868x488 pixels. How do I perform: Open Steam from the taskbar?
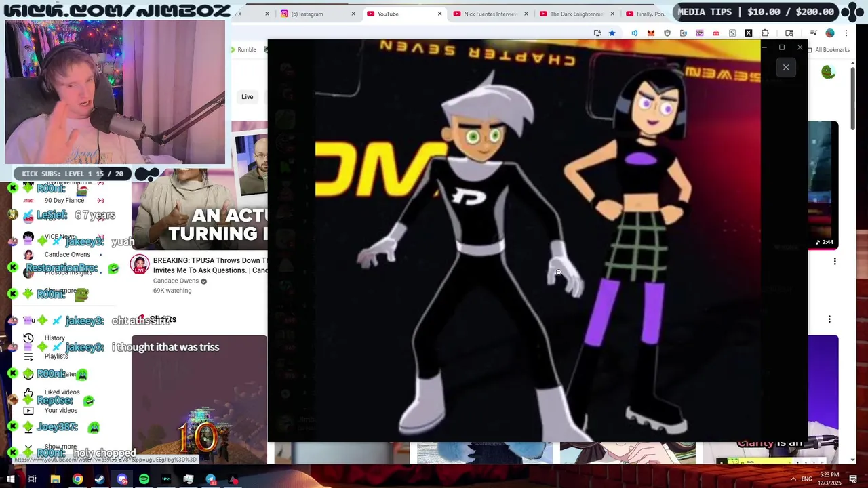100,479
